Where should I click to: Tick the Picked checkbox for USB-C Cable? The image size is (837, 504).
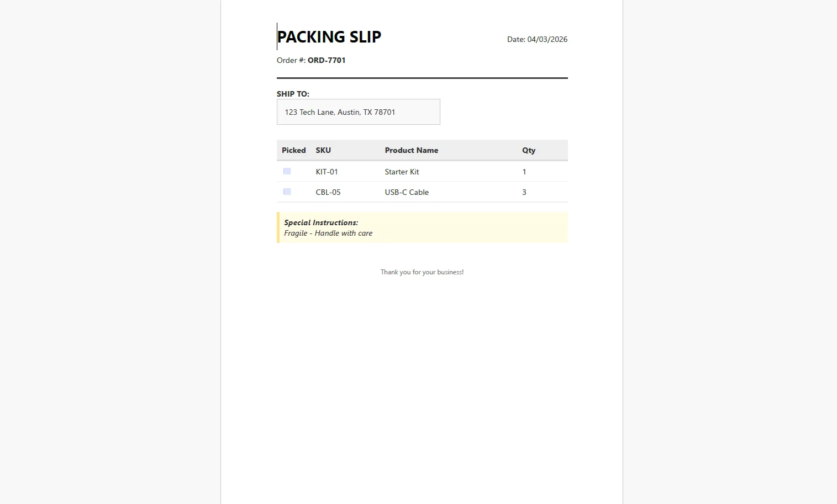(287, 192)
